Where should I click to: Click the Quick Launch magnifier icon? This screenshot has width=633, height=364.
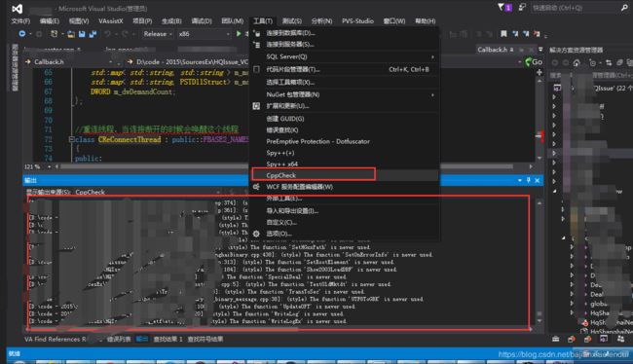[624, 7]
